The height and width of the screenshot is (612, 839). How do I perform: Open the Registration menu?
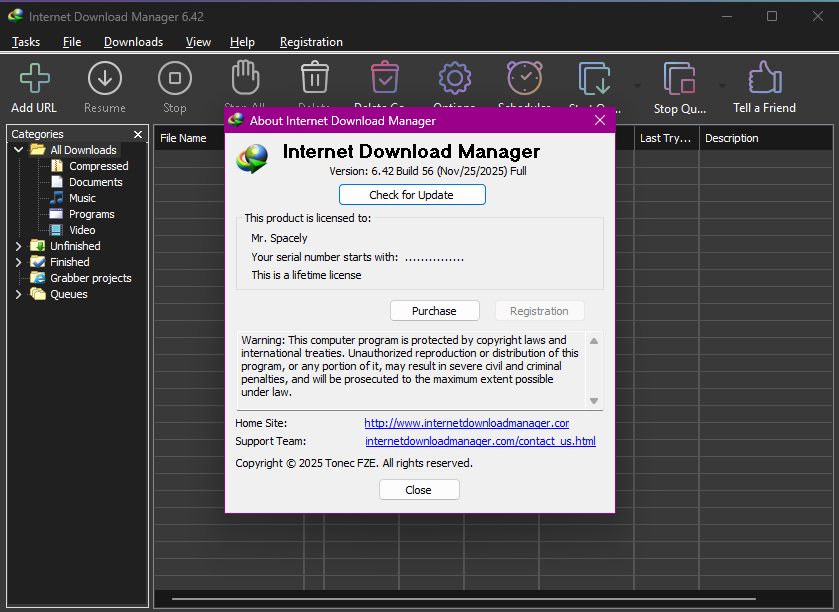(x=311, y=42)
